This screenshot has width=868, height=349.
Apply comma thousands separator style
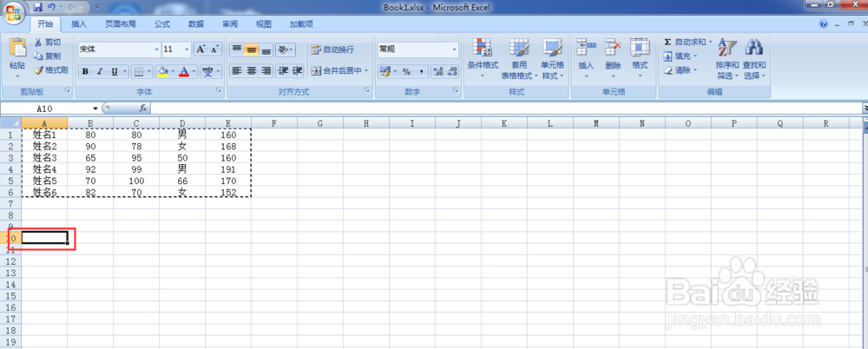point(421,71)
